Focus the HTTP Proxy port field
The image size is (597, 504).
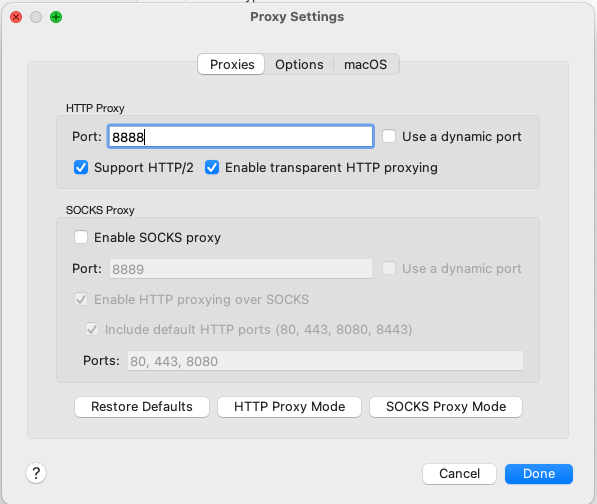point(241,136)
